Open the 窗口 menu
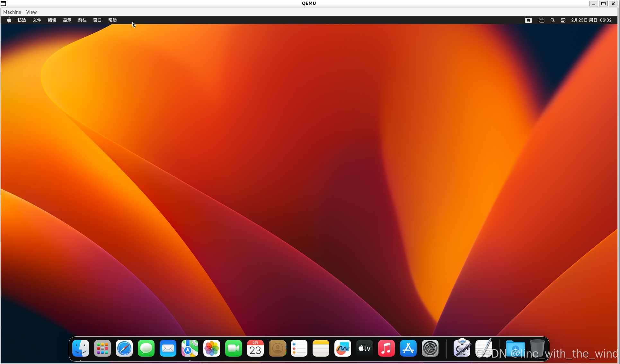The height and width of the screenshot is (364, 620). point(97,20)
